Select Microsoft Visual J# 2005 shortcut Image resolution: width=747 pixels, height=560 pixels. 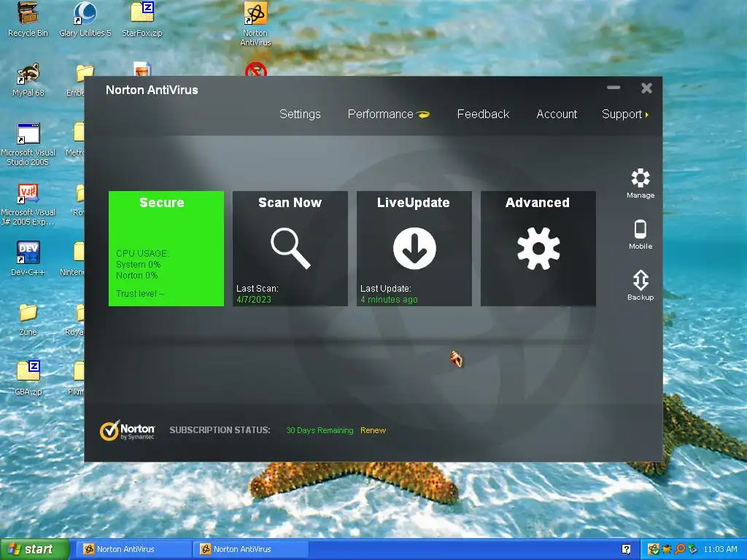click(x=28, y=204)
